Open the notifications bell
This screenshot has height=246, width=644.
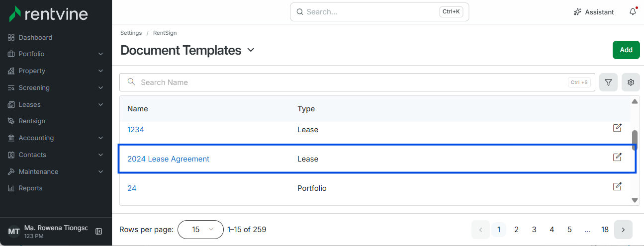[x=633, y=12]
